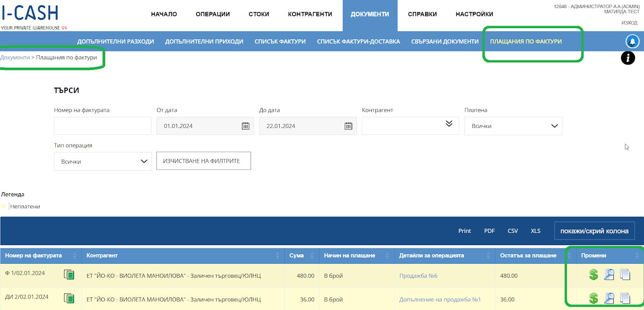The image size is (644, 310).
Task: Select the СПРАВКИ menu item
Action: [423, 14]
